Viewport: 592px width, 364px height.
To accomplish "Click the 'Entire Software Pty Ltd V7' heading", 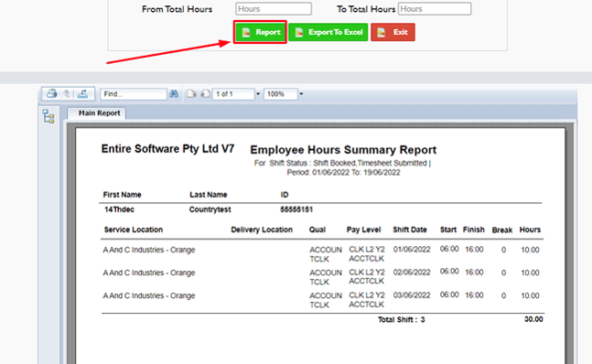I will tap(167, 149).
